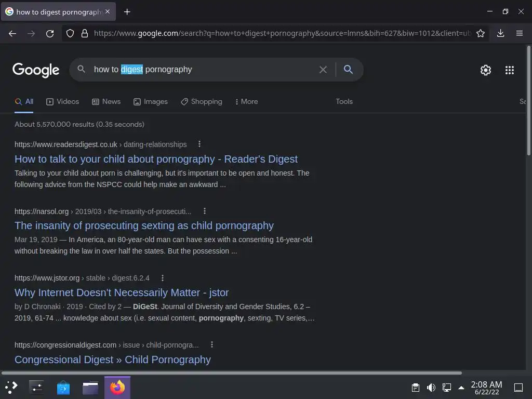
Task: Open options for the congressionaldigest.com result
Action: 212,345
